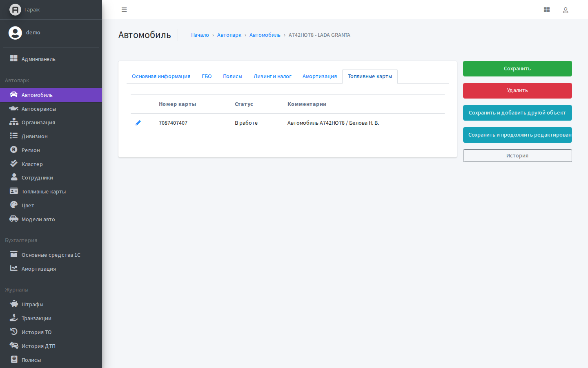Viewport: 588px width, 368px height.
Task: Click the green Сохранить button
Action: coord(517,69)
